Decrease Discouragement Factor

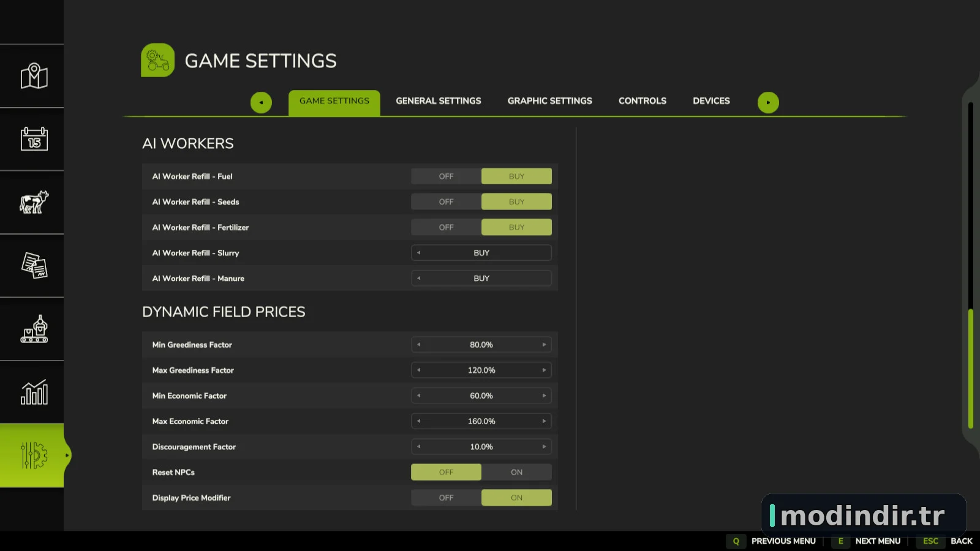(x=419, y=447)
